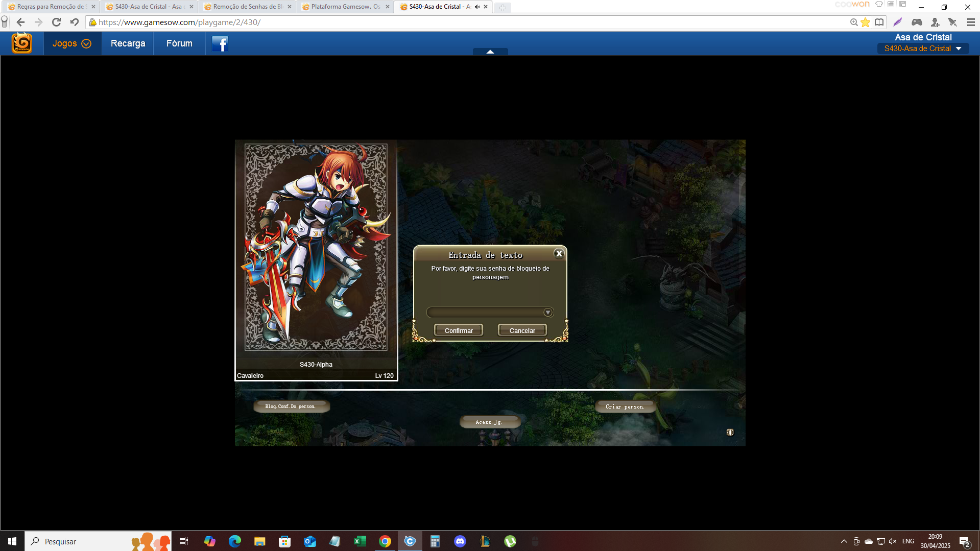Click the Criar person. button

coord(625,406)
